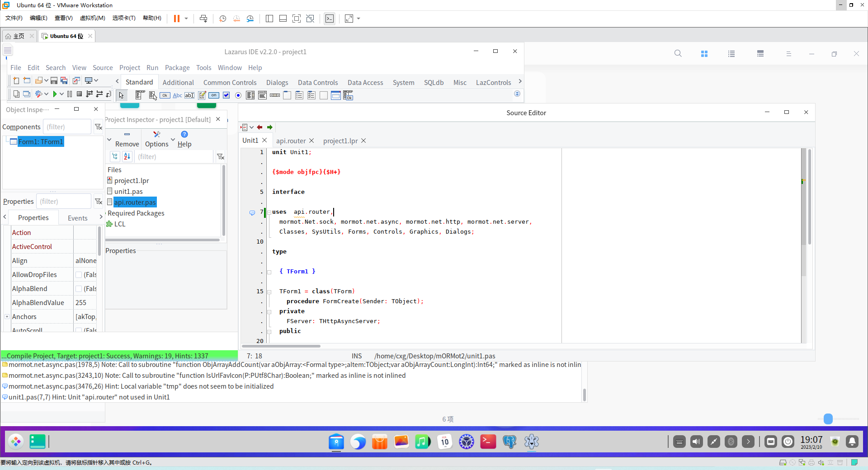Switch to the project1.lpr editor tab

[340, 141]
